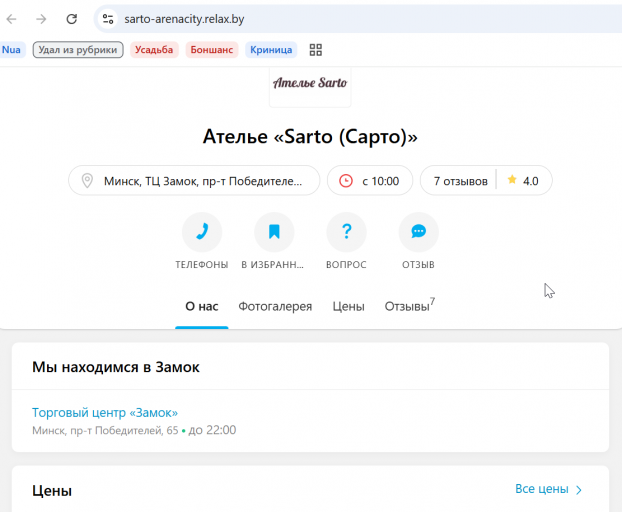Reload the page with the refresh icon
Viewport: 622px width, 512px height.
point(71,19)
